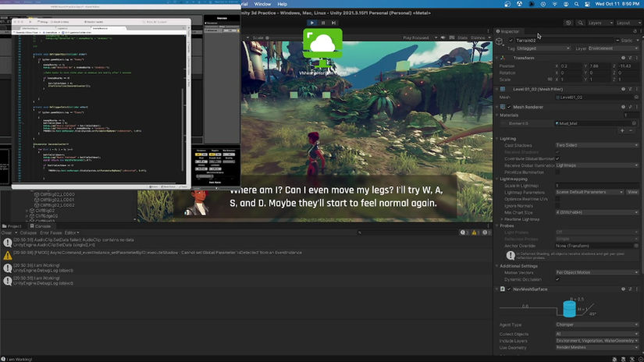Mute audio in the Game view toolbar
Image resolution: width=644 pixels, height=362 pixels.
click(x=443, y=37)
